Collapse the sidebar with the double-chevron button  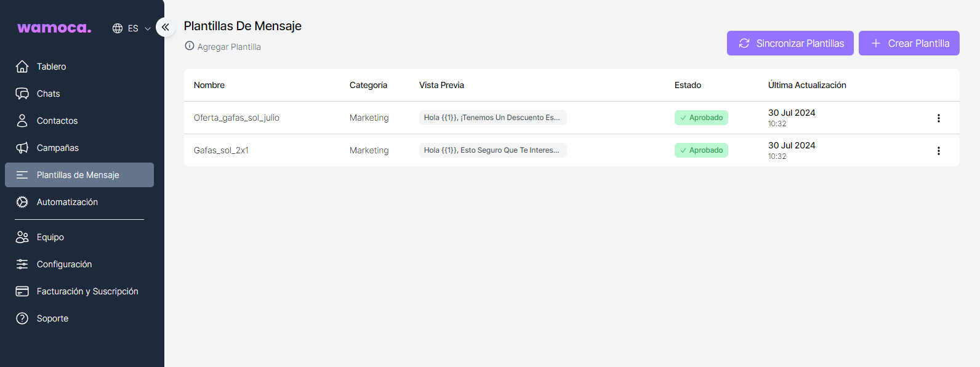click(165, 27)
